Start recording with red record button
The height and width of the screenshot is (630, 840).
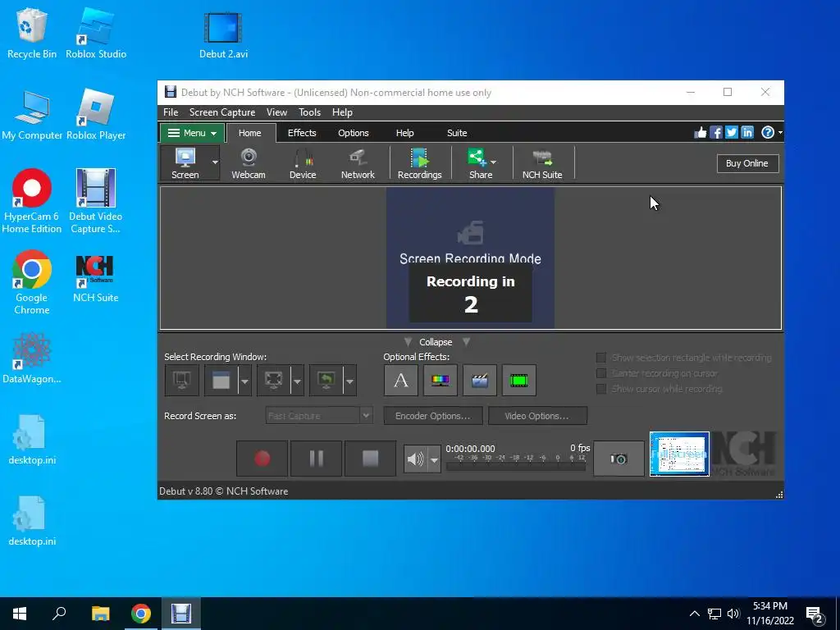click(262, 459)
